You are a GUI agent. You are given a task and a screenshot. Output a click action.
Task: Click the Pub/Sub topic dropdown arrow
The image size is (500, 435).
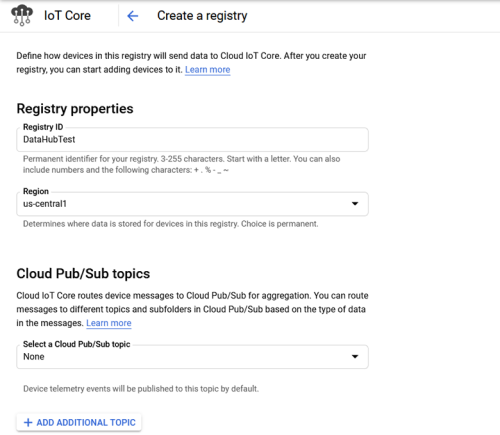[355, 357]
